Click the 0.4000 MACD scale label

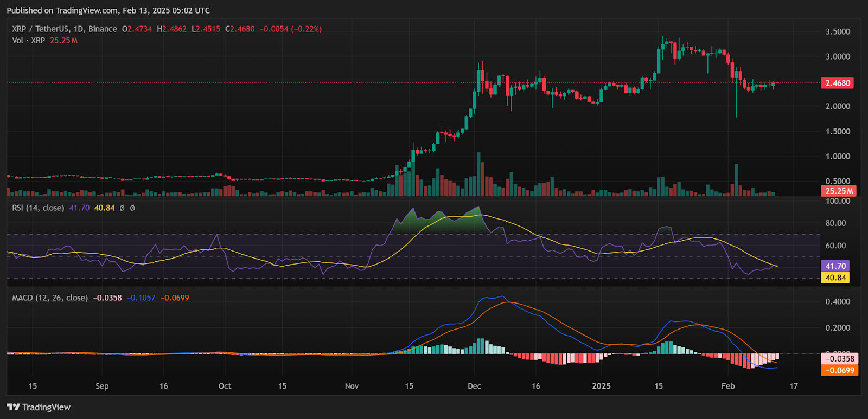tap(838, 301)
